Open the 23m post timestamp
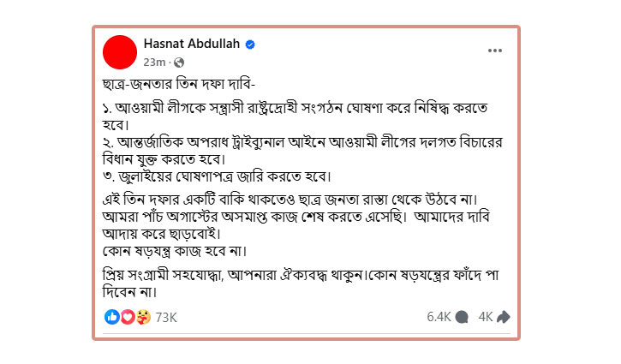Viewport: 621px width, 364px height. point(154,63)
